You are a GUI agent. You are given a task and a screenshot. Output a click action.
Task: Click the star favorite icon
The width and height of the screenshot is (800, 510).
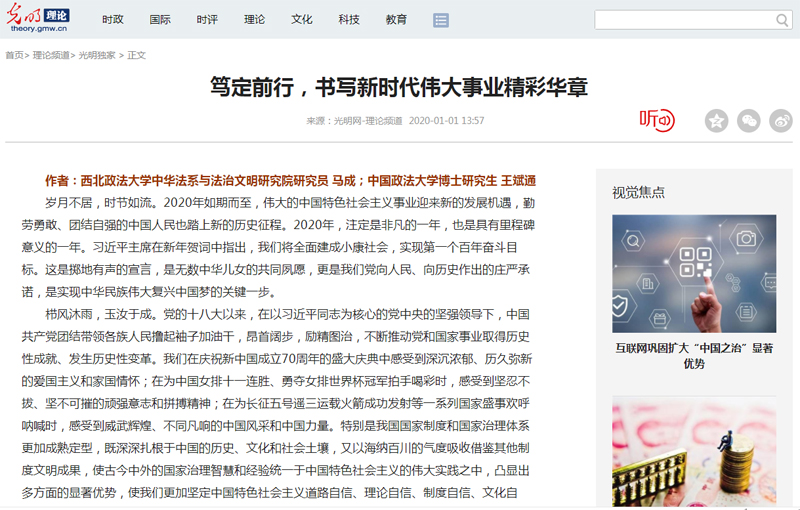(x=716, y=121)
